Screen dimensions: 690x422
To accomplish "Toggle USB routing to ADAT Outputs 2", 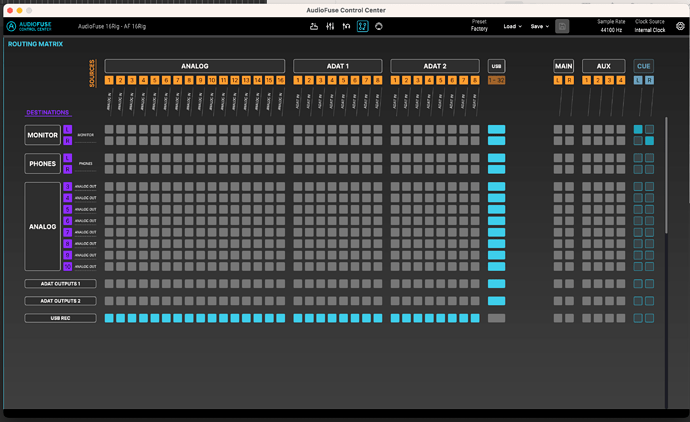I will (x=496, y=301).
